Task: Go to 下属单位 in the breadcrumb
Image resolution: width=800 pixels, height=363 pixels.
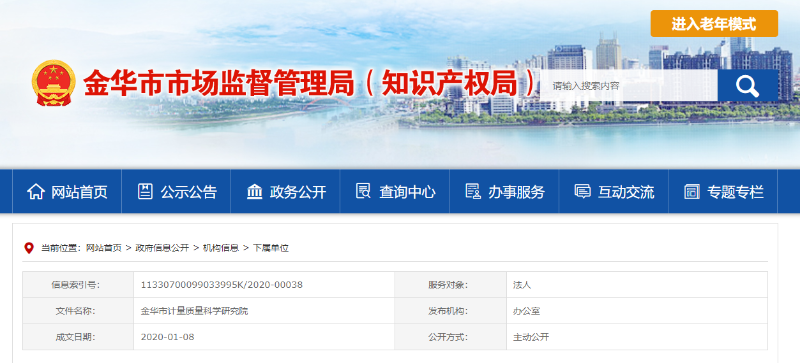Action: pyautogui.click(x=270, y=248)
